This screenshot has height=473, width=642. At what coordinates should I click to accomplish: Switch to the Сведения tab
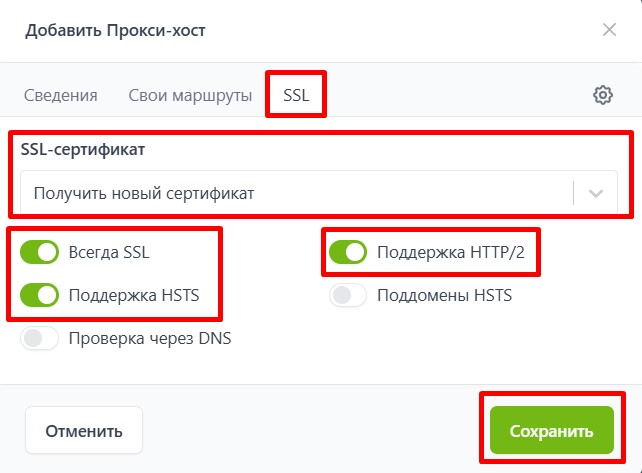tap(61, 96)
